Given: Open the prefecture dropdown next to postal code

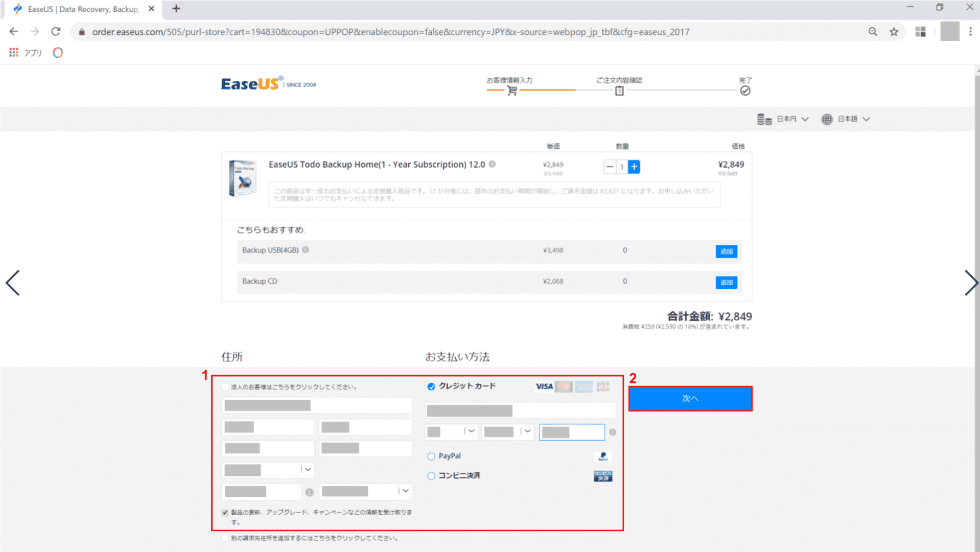Looking at the screenshot, I should point(365,491).
